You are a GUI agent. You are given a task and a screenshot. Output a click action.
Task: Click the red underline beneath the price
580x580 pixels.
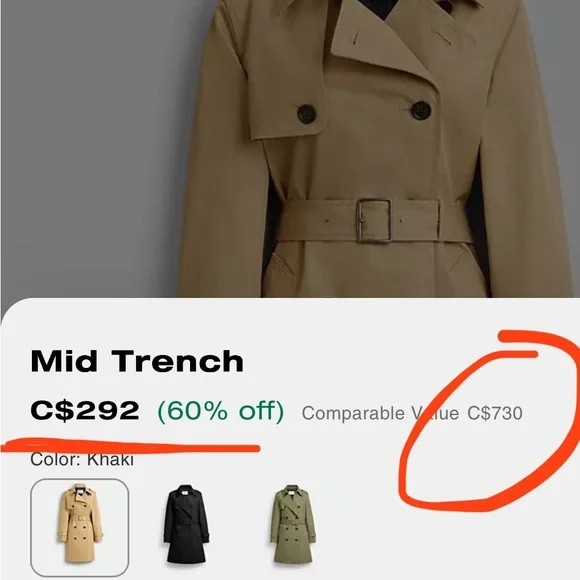point(130,445)
